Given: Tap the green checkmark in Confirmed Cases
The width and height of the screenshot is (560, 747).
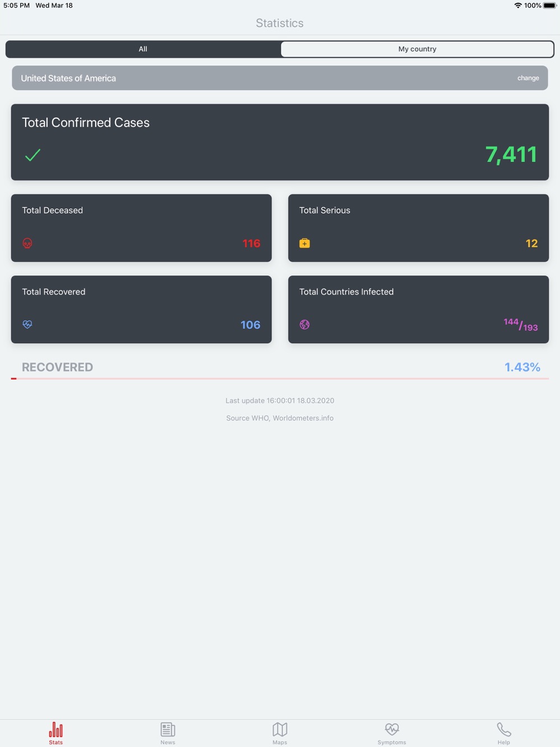Looking at the screenshot, I should point(32,155).
